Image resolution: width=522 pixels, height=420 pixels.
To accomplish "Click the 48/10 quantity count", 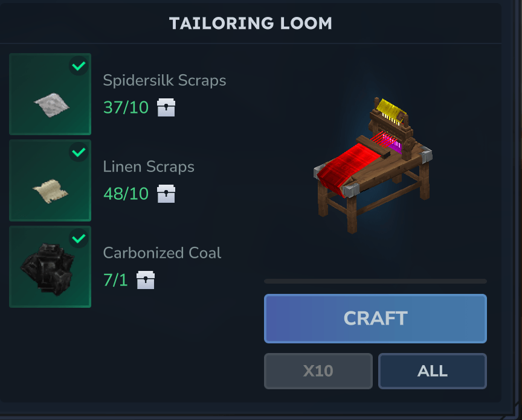I will click(126, 194).
